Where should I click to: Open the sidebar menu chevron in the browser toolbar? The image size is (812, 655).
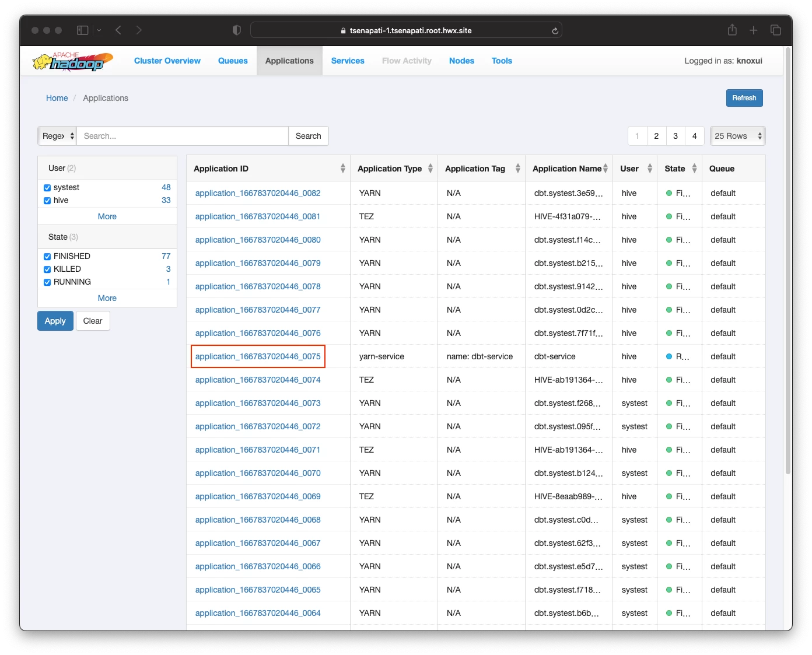click(x=99, y=30)
